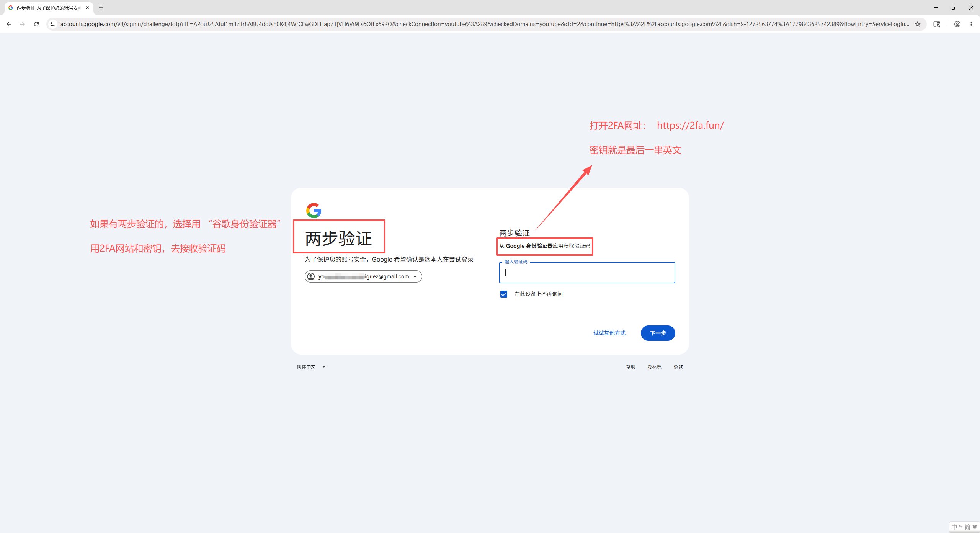
Task: Close the 两步验证 browser tab
Action: tap(87, 8)
